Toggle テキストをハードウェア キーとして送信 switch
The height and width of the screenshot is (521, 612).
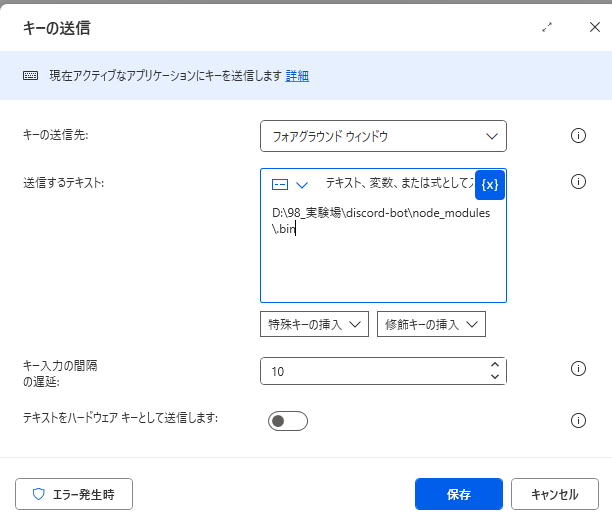288,421
